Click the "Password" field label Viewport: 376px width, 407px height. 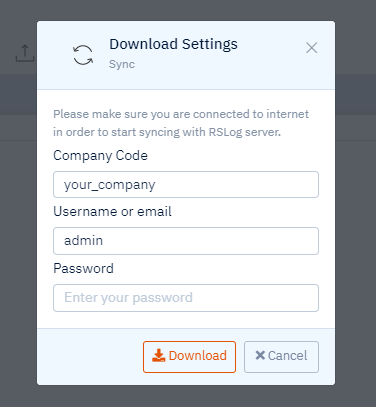(x=83, y=269)
